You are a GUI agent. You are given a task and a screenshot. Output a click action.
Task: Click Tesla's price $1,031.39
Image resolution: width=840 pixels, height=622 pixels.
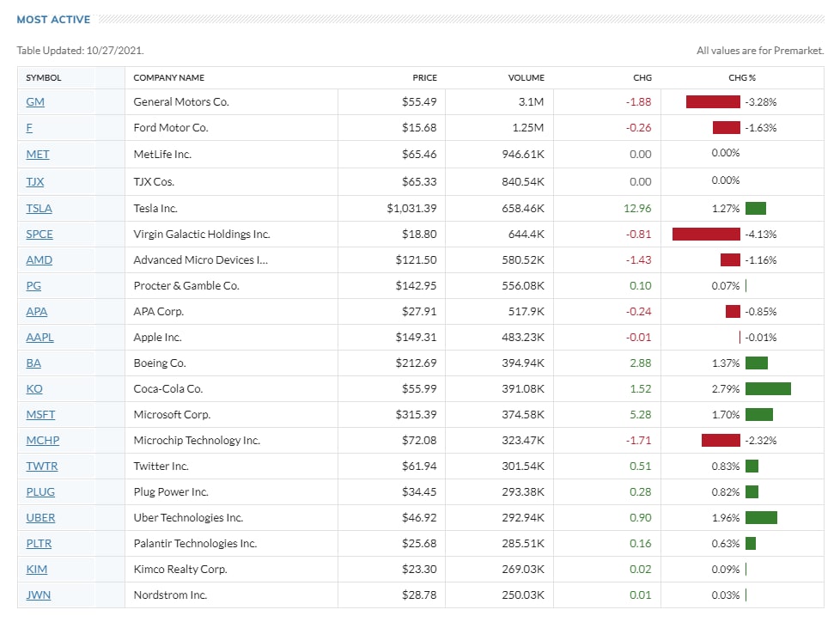click(412, 209)
